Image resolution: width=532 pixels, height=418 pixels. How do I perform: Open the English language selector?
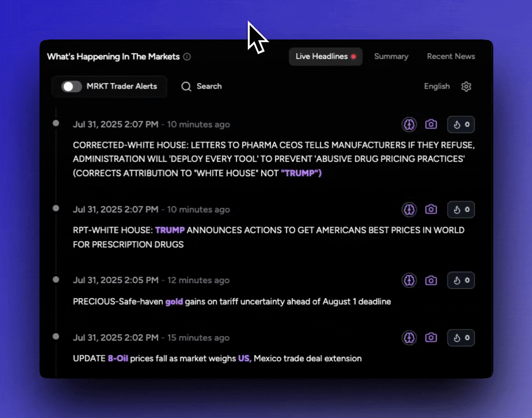(437, 86)
